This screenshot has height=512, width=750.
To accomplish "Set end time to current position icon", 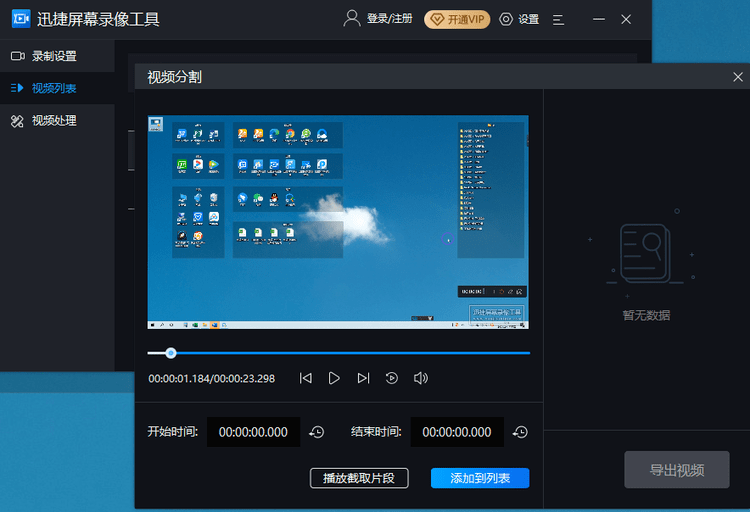I will (520, 433).
